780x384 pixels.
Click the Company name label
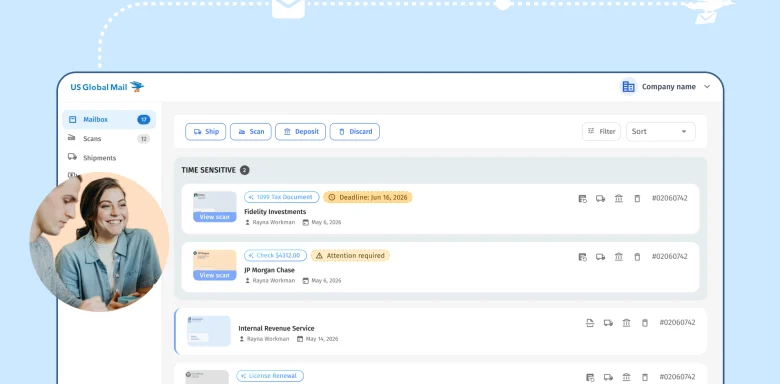pyautogui.click(x=669, y=87)
